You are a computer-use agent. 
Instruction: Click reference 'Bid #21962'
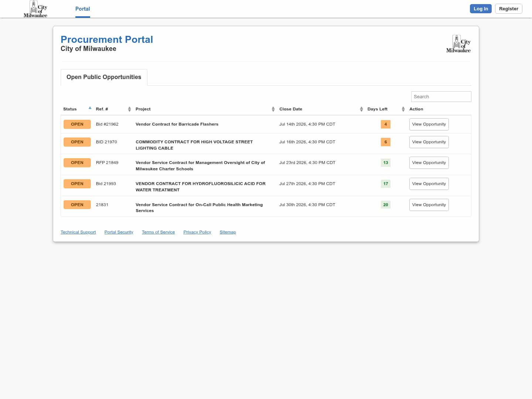tap(107, 125)
